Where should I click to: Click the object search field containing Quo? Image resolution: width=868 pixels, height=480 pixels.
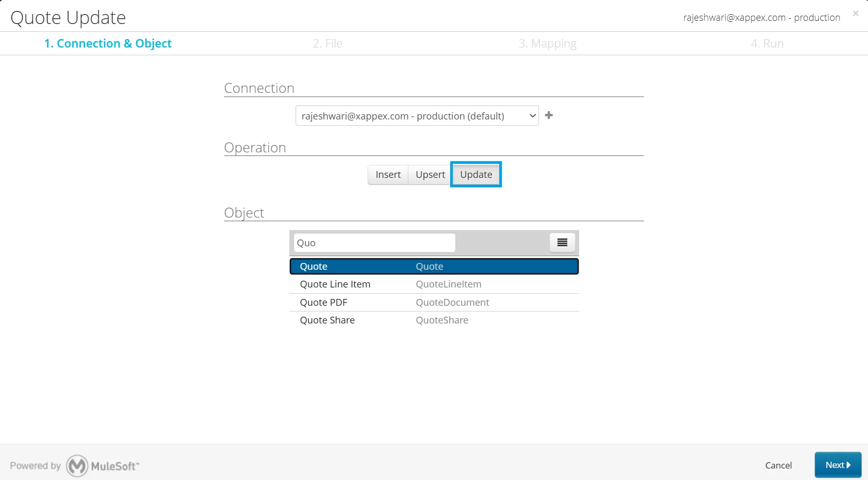click(x=374, y=243)
